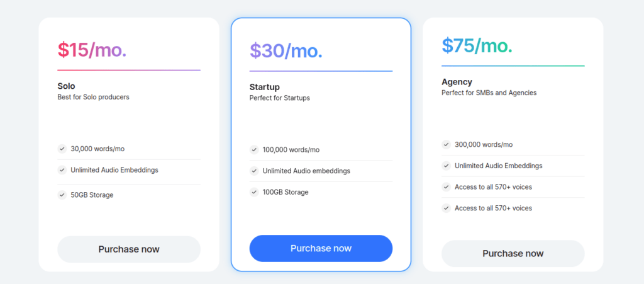This screenshot has width=644, height=284.
Task: Select the Agency plan title
Action: coord(457,82)
